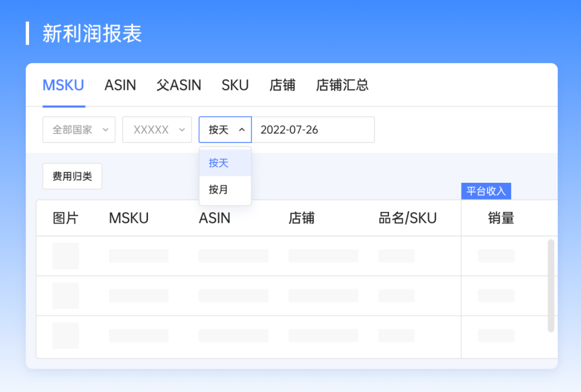Choose 按天 from the dropdown list
The image size is (581, 392).
click(225, 163)
